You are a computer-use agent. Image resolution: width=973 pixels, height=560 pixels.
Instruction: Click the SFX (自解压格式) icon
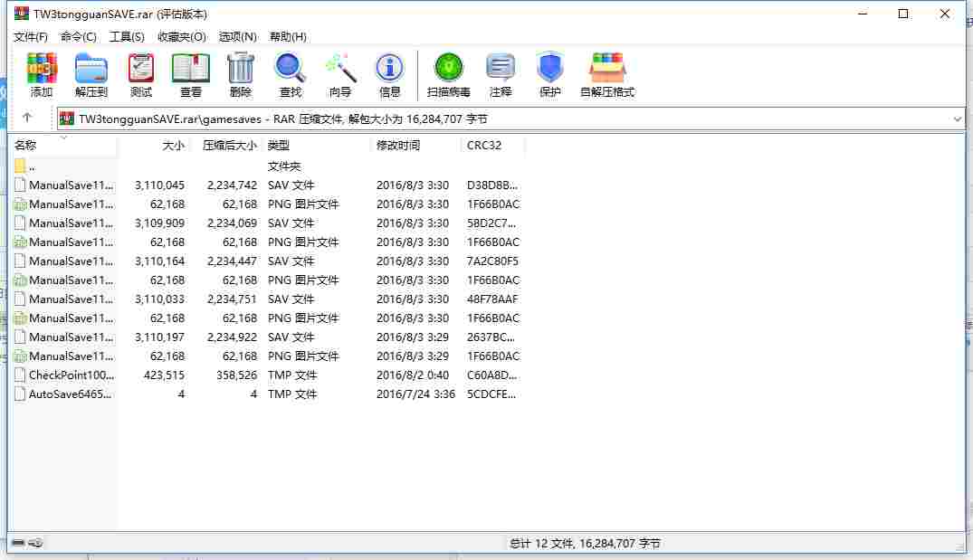point(607,68)
